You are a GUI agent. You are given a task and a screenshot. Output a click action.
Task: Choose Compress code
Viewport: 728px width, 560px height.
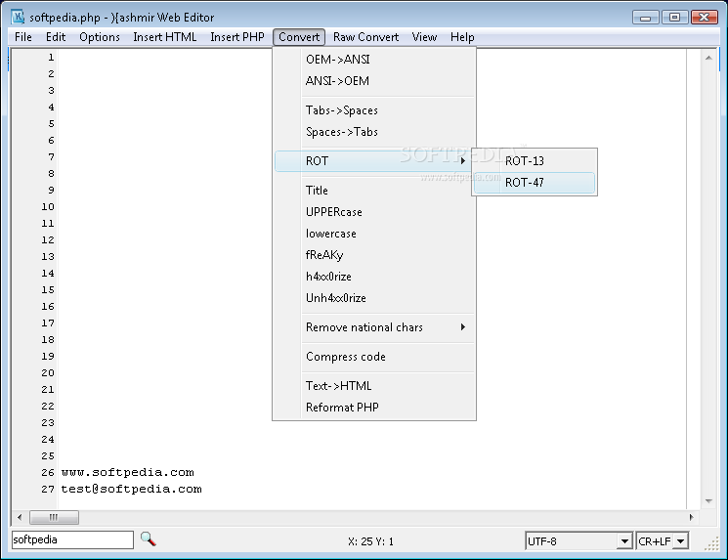pos(374,357)
